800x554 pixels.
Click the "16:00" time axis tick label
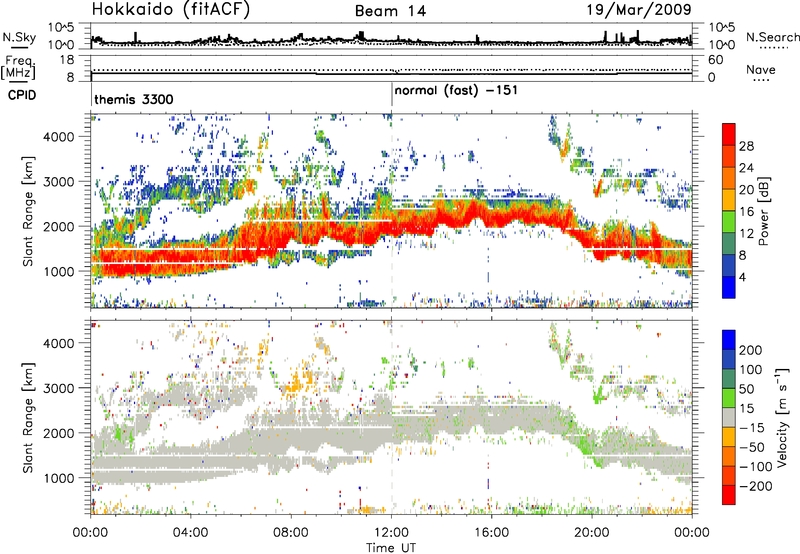(x=491, y=533)
